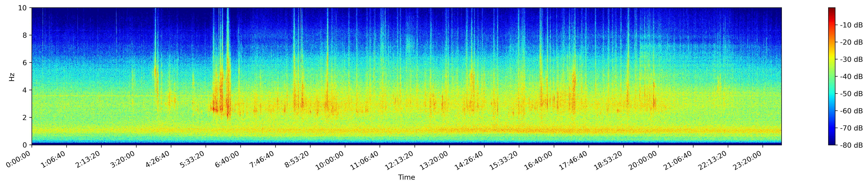Click the -20 dB colorbar label
Screen dimensions: 868x186
click(851, 42)
